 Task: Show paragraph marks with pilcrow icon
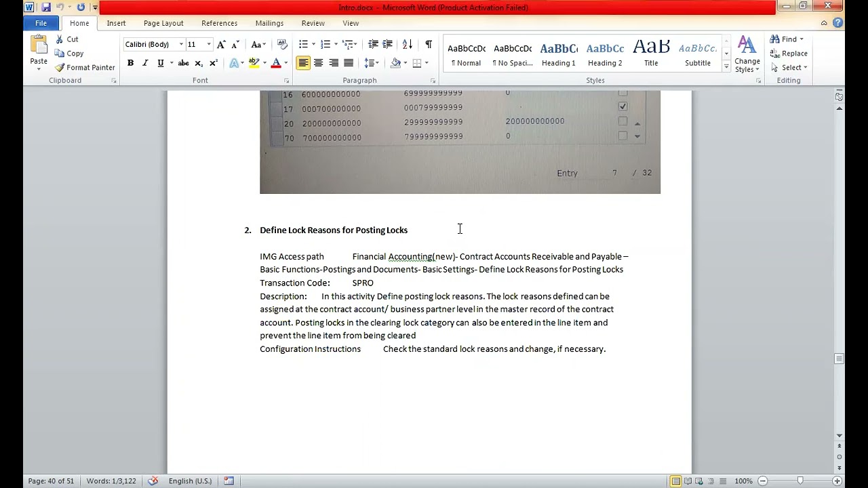tap(429, 45)
